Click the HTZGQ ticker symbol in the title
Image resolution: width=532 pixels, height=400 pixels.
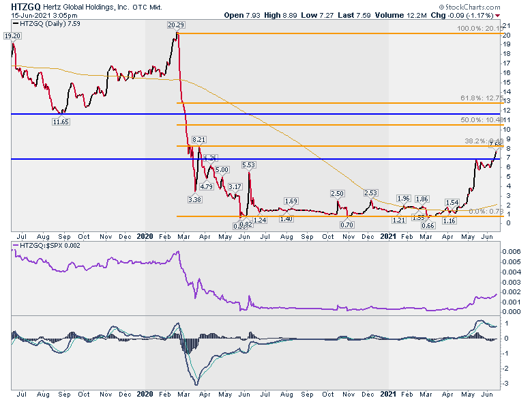[x=26, y=6]
